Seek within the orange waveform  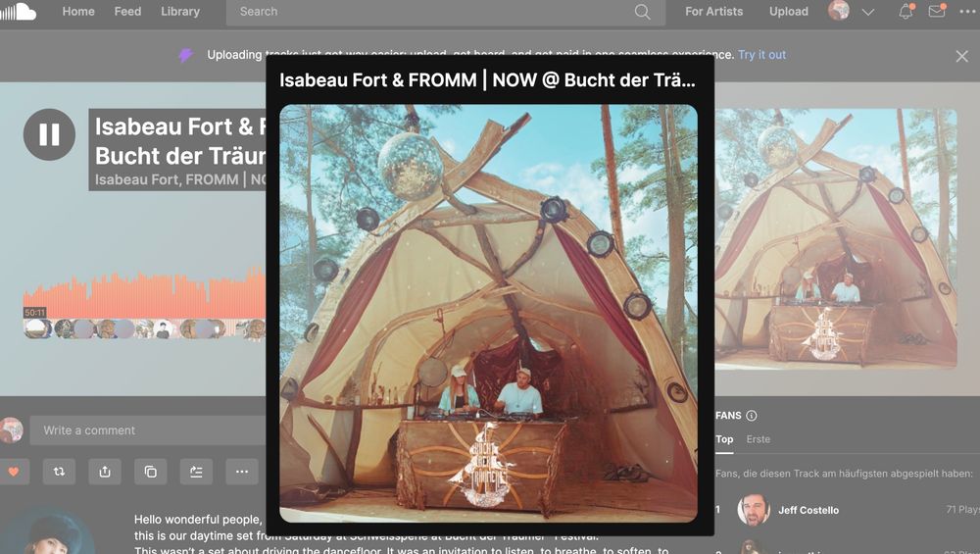click(144, 295)
